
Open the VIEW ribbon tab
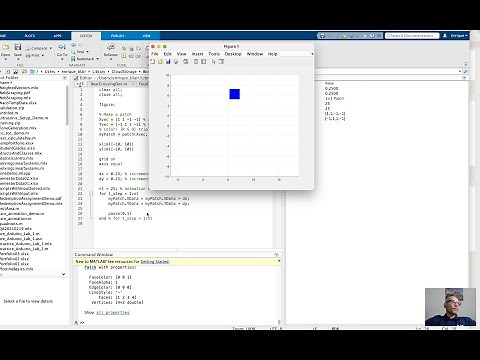click(147, 36)
